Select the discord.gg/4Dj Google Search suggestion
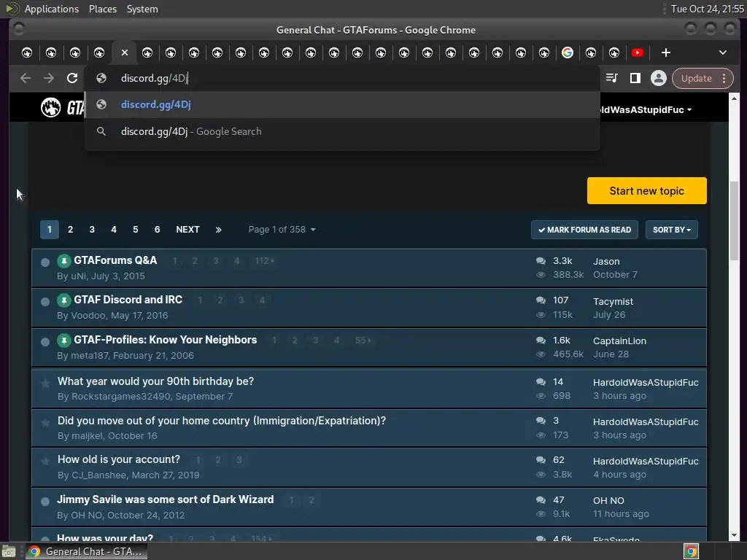Screen dimensions: 747x560 coord(342,131)
